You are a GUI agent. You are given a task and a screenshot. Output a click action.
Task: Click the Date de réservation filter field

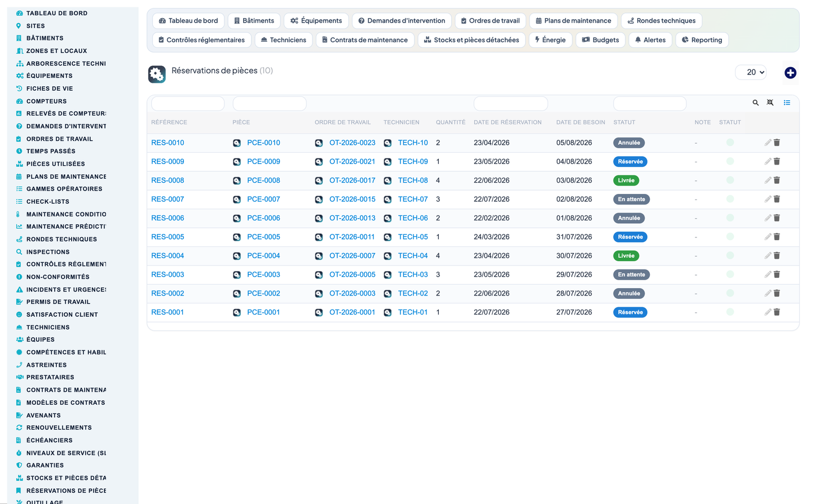pyautogui.click(x=510, y=104)
